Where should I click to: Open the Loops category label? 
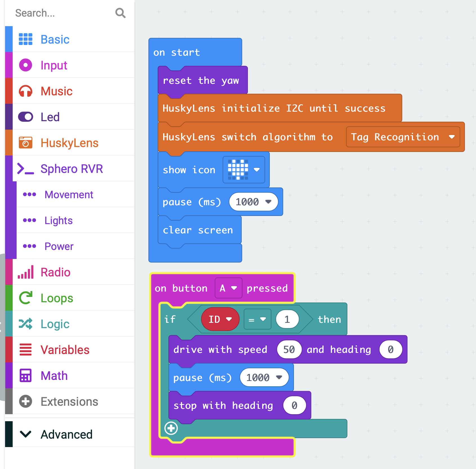(x=57, y=298)
